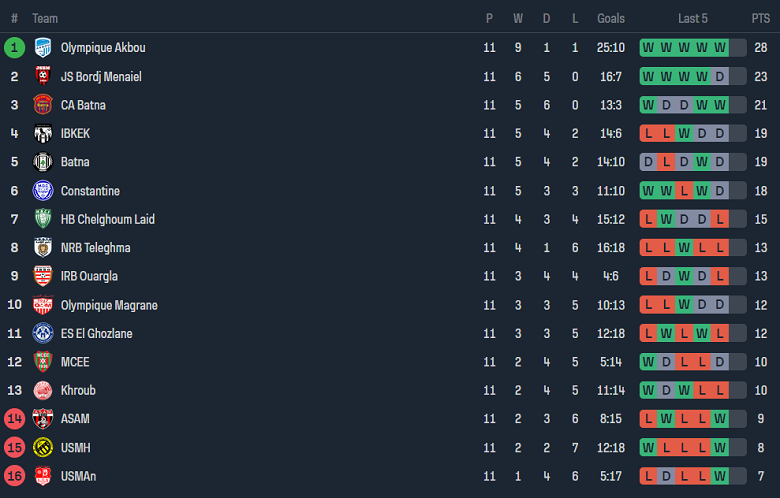
Task: Click the USMH yellow club crest
Action: click(x=42, y=447)
